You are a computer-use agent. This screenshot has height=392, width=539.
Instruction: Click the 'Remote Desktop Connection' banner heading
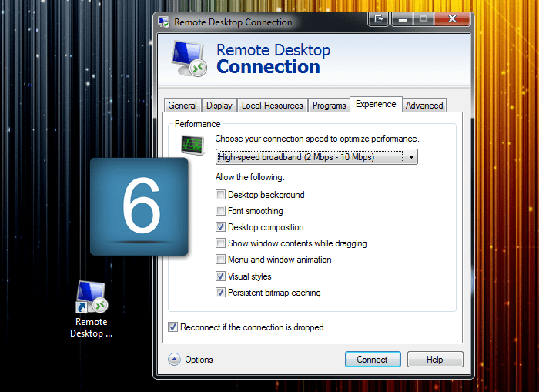[x=273, y=59]
